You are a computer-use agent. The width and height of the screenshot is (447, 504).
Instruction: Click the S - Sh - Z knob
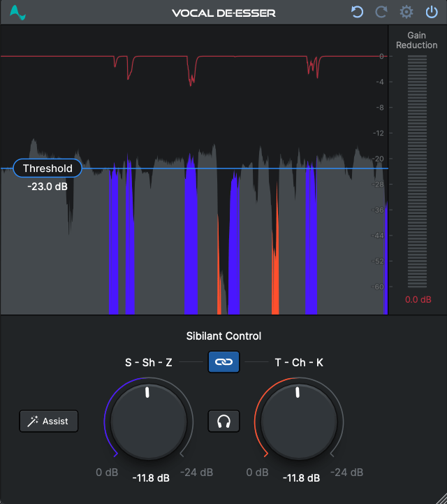[x=149, y=422]
